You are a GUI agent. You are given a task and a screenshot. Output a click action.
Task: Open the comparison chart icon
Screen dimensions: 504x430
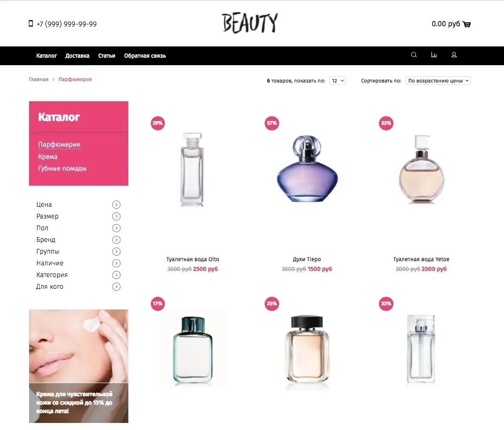point(434,55)
